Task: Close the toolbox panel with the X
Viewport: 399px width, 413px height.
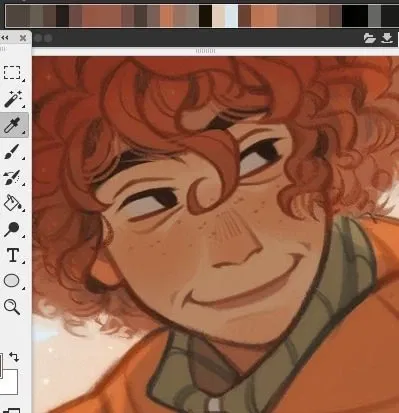Action: click(23, 38)
